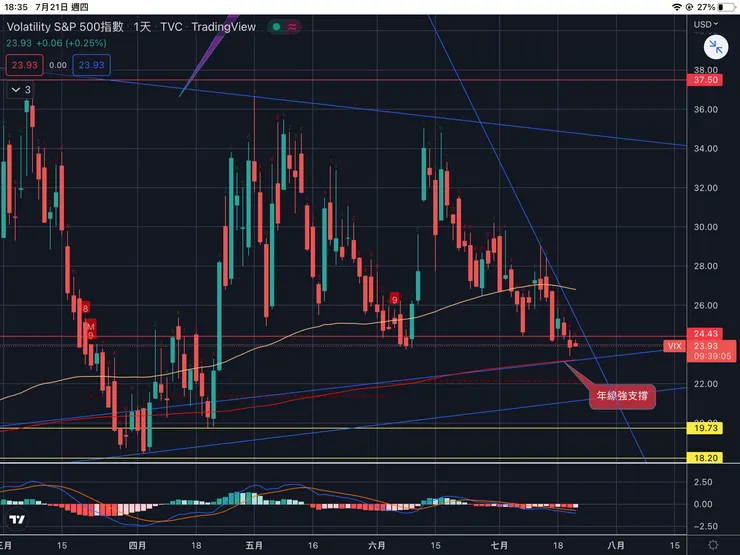
Task: Click the 24.43 red price level label
Action: pos(706,334)
